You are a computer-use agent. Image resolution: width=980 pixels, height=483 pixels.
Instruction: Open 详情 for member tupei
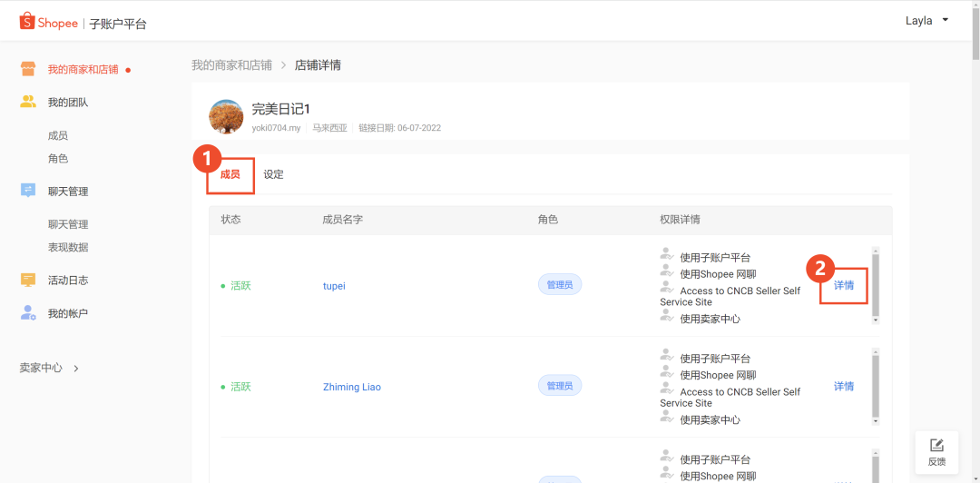coord(844,285)
